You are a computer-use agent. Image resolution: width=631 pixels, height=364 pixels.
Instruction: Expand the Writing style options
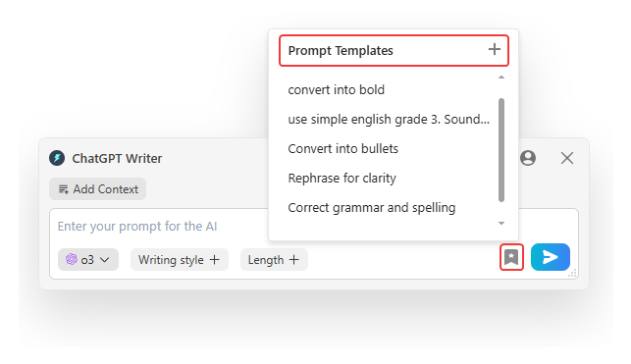(x=179, y=259)
